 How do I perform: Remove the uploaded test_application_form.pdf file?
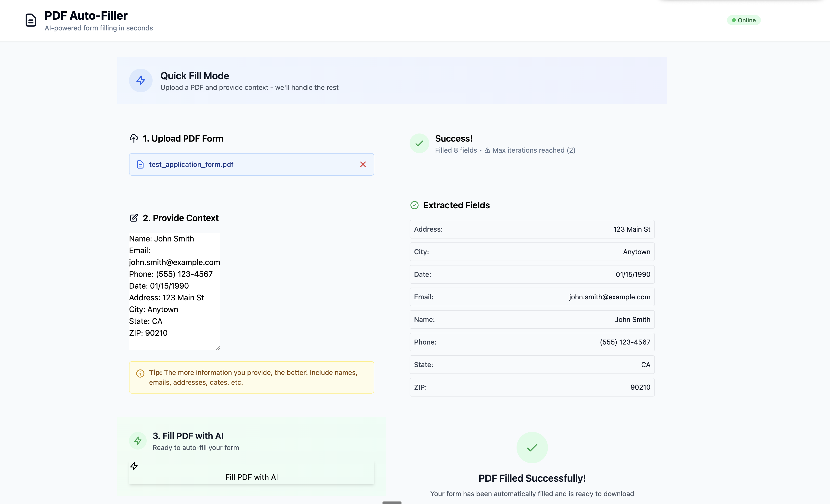[x=363, y=164]
